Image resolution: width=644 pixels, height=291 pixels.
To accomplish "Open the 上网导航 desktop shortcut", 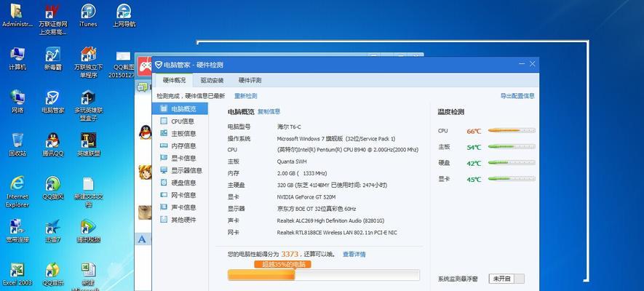I will (x=124, y=15).
